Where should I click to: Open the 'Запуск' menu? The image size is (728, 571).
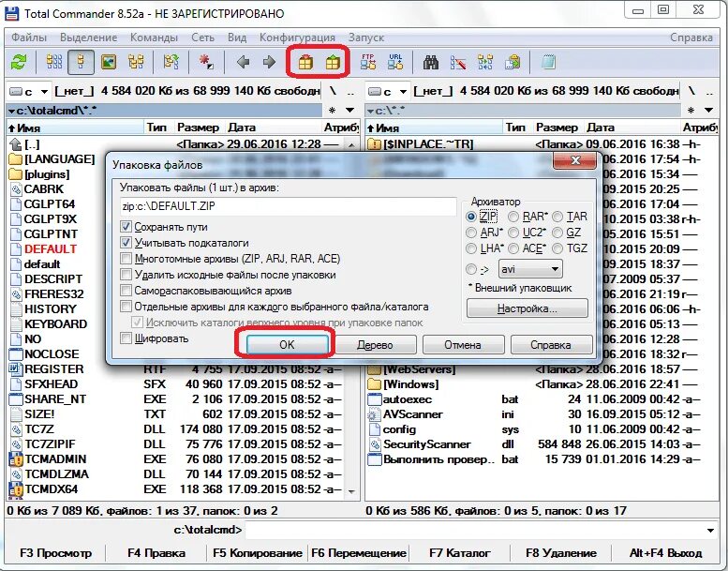click(365, 38)
